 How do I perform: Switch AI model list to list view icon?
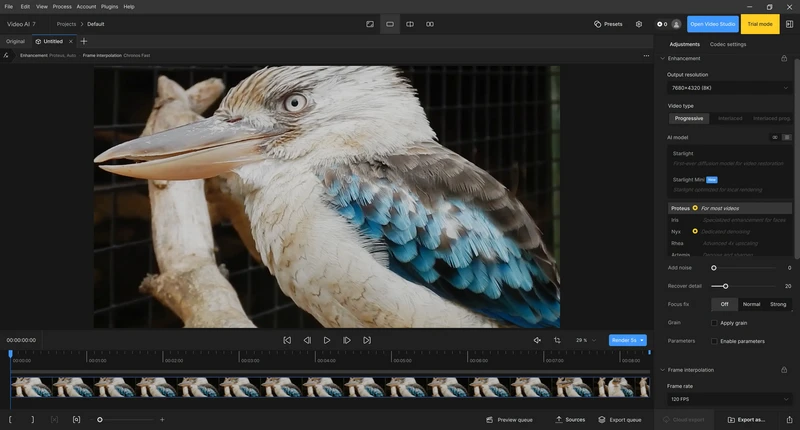787,137
